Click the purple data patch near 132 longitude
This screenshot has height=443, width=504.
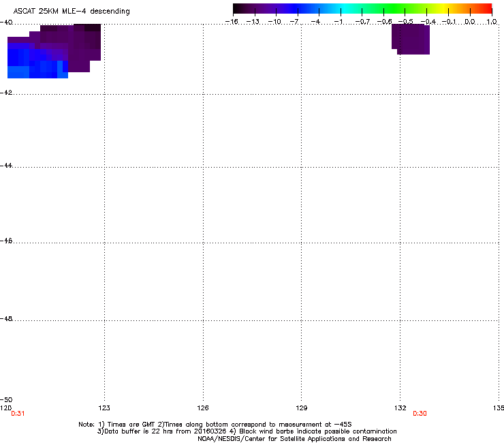(x=411, y=40)
